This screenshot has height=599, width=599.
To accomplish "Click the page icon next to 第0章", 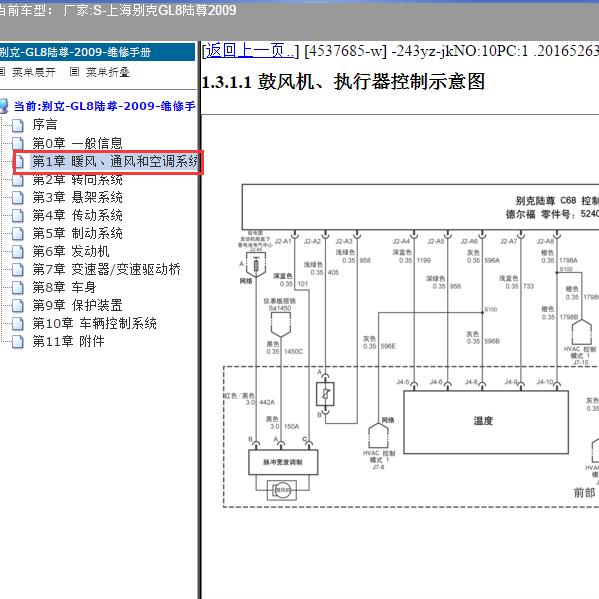I will pyautogui.click(x=18, y=144).
